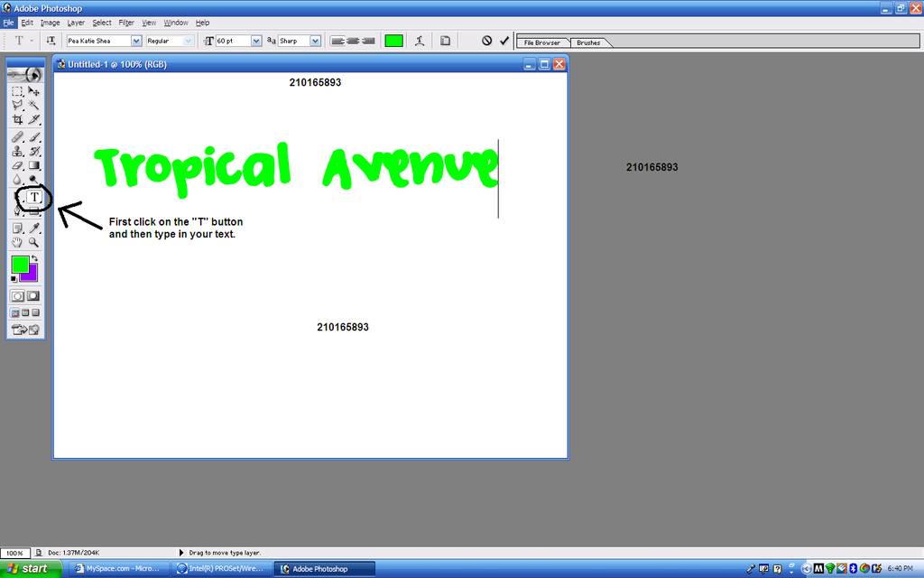Viewport: 924px width, 578px height.
Task: Select the Polygonal Lasso tool
Action: coord(17,105)
